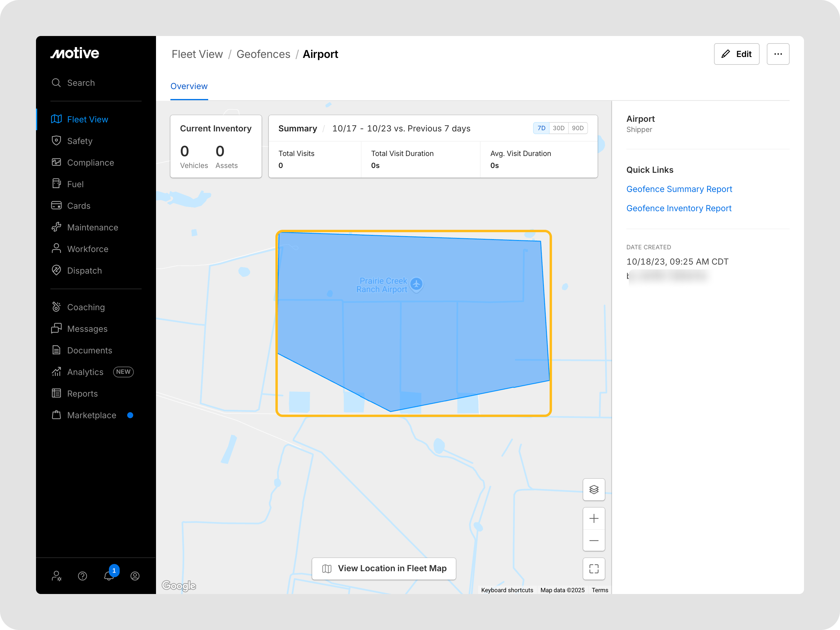
Task: Switch summary range to 30D
Action: tap(558, 128)
